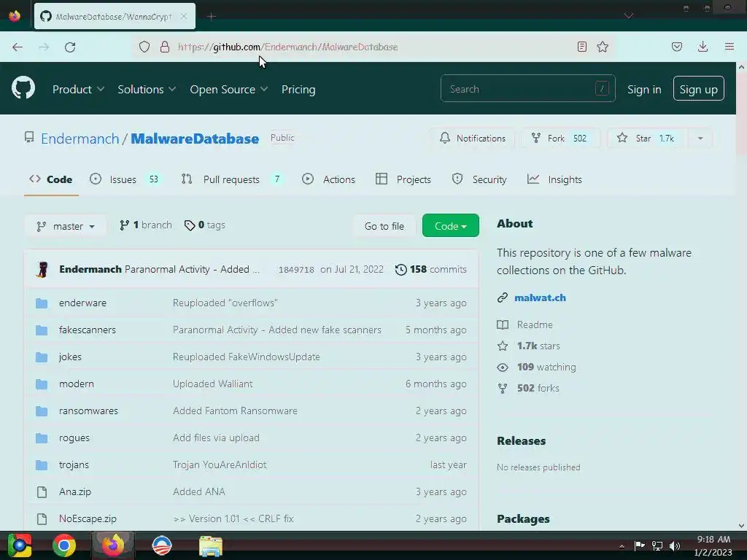The image size is (747, 560).
Task: Open the tracking protection shield icon
Action: (x=144, y=47)
